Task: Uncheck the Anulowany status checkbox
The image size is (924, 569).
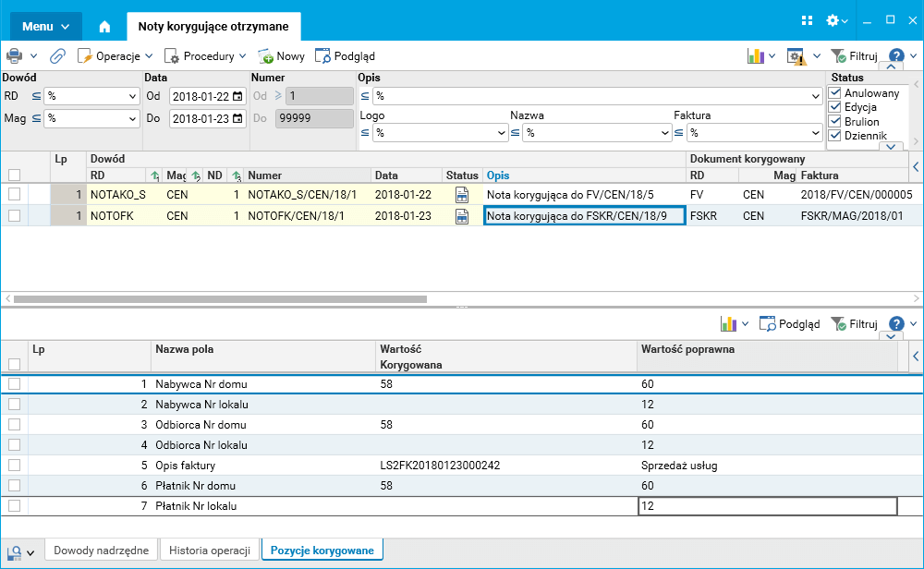Action: click(x=835, y=93)
